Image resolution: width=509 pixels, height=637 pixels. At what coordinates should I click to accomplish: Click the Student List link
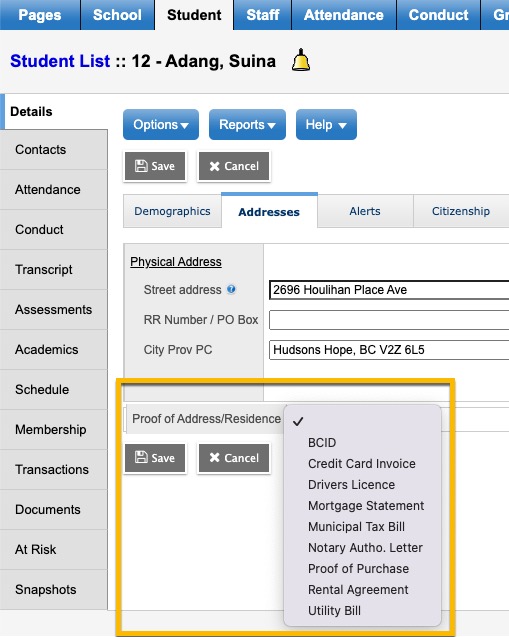tap(60, 61)
